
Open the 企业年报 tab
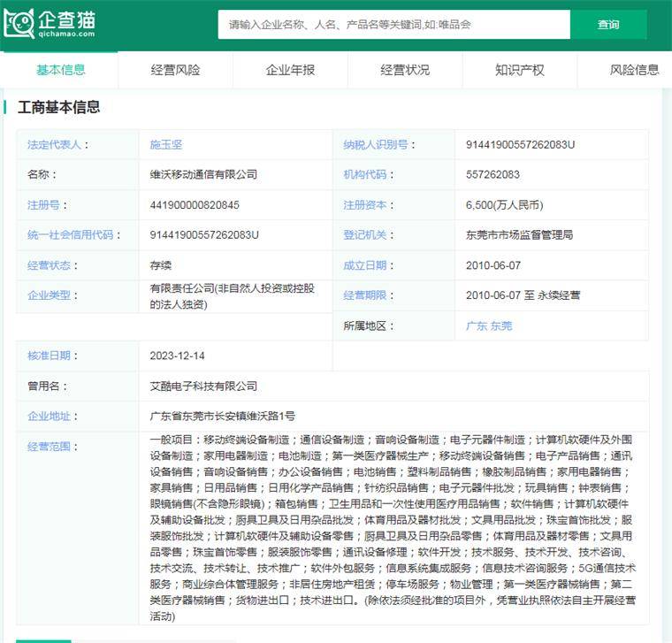pyautogui.click(x=290, y=70)
